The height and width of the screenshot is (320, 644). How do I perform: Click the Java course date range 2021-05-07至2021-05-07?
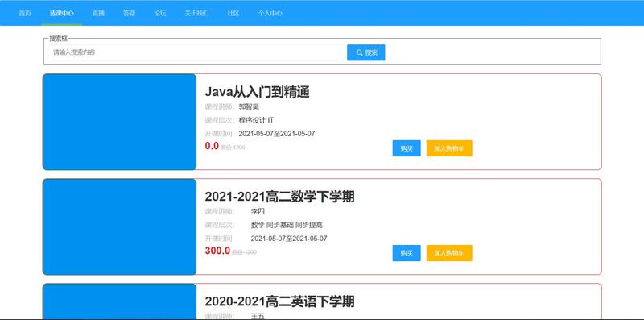277,134
